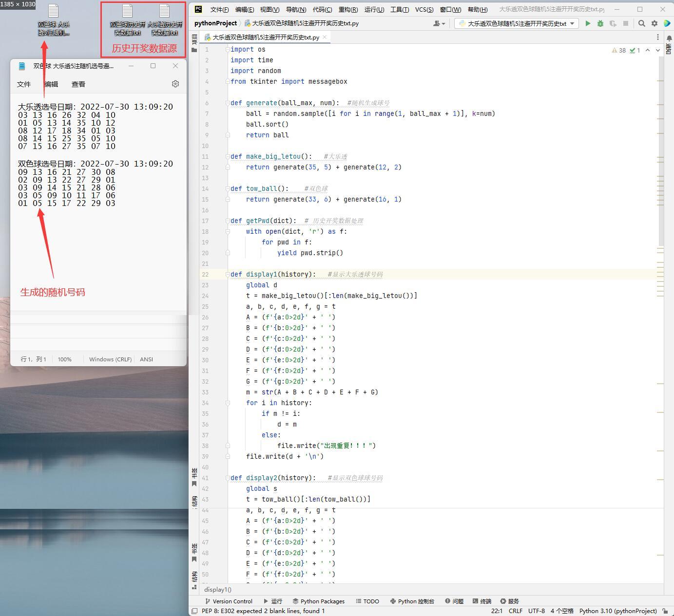Fold the generate function at line 6

pyautogui.click(x=227, y=103)
